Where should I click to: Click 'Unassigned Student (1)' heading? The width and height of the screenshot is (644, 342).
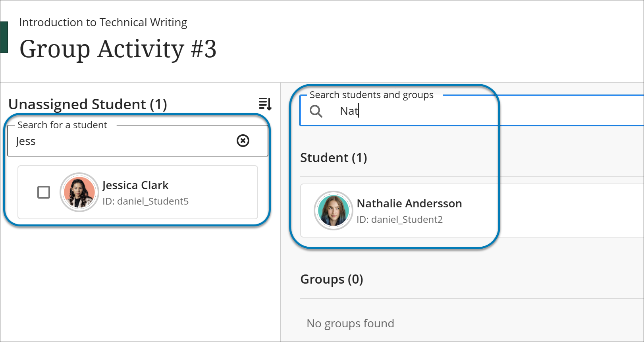point(88,104)
